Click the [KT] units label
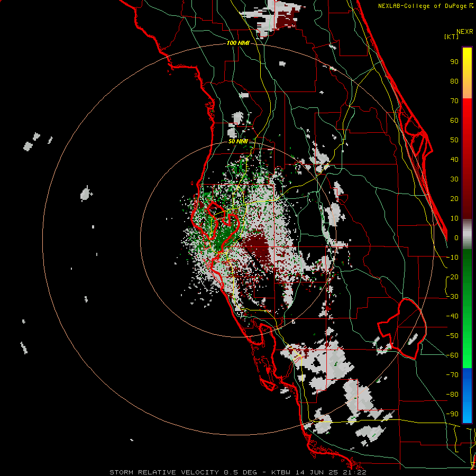The height and width of the screenshot is (476, 476). [451, 36]
